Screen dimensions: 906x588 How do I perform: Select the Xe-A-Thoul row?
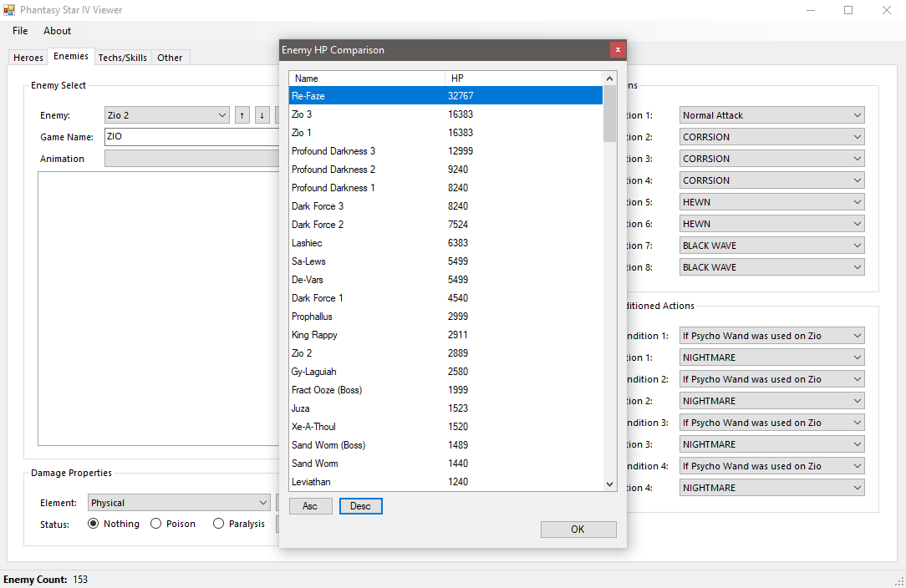pos(445,427)
